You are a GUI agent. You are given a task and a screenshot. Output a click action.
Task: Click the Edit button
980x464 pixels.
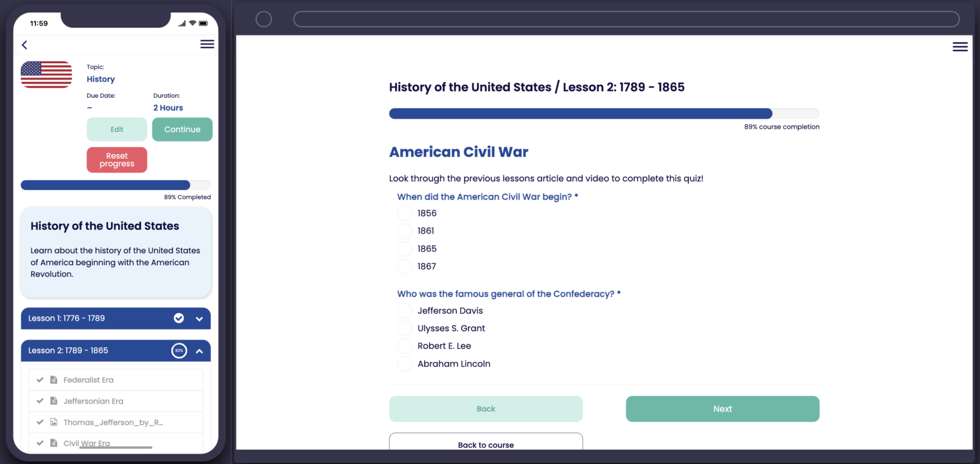117,129
